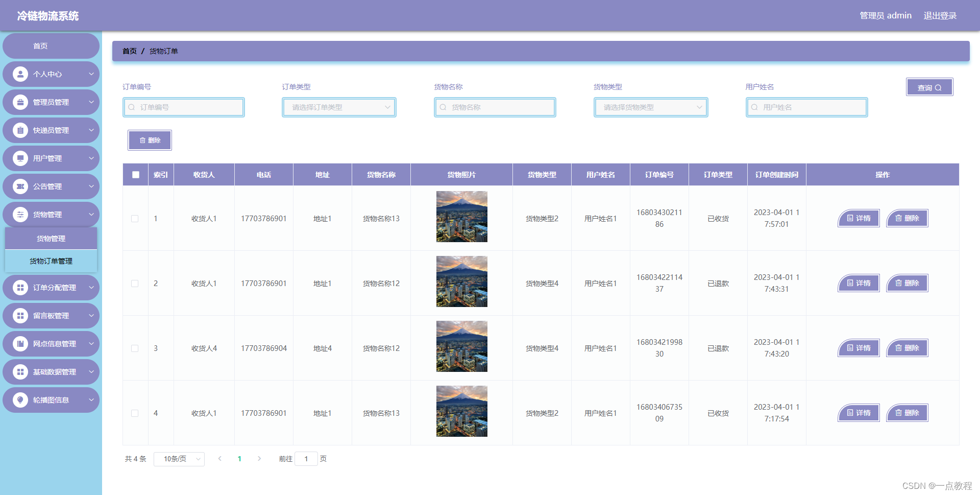Open the 网点信息管理 menu

51,344
